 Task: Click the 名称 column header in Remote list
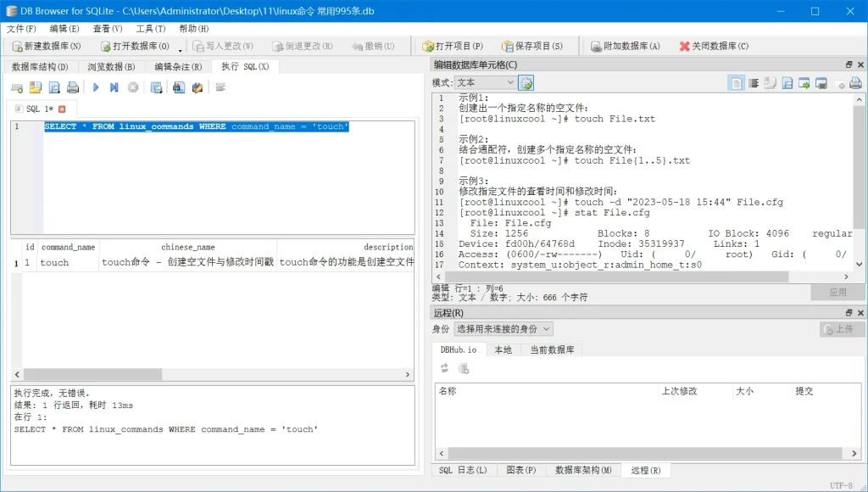547,391
